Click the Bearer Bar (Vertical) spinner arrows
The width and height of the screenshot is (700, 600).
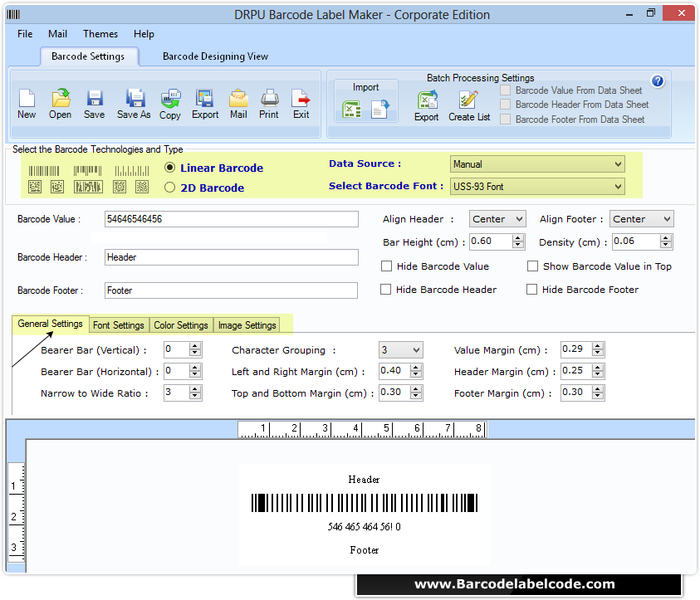194,349
